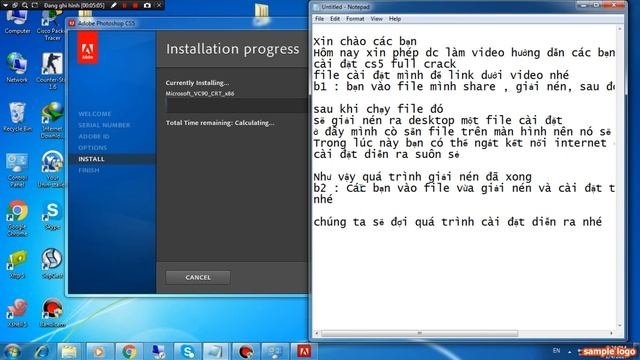The image size is (640, 360).
Task: Open the SopCast desktop shortcut
Action: point(52,264)
